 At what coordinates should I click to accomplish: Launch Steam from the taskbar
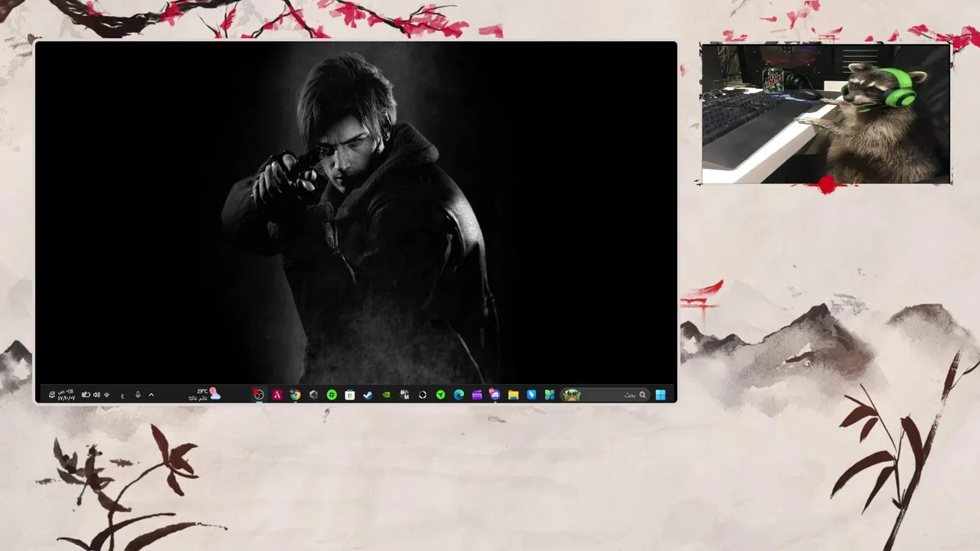(367, 395)
